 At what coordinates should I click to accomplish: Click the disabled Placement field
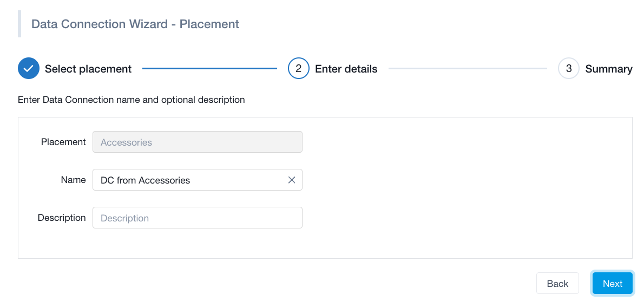click(x=198, y=142)
